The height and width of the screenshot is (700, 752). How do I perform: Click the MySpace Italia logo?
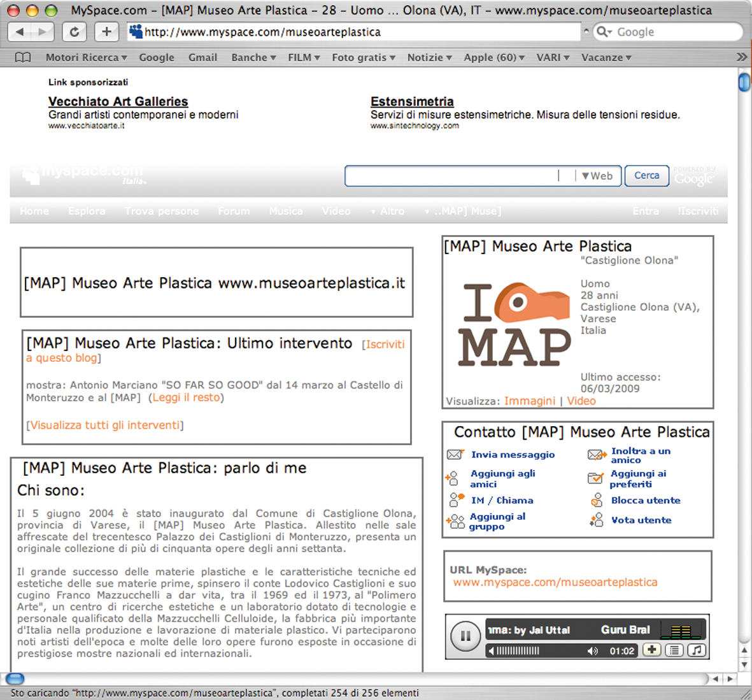84,175
